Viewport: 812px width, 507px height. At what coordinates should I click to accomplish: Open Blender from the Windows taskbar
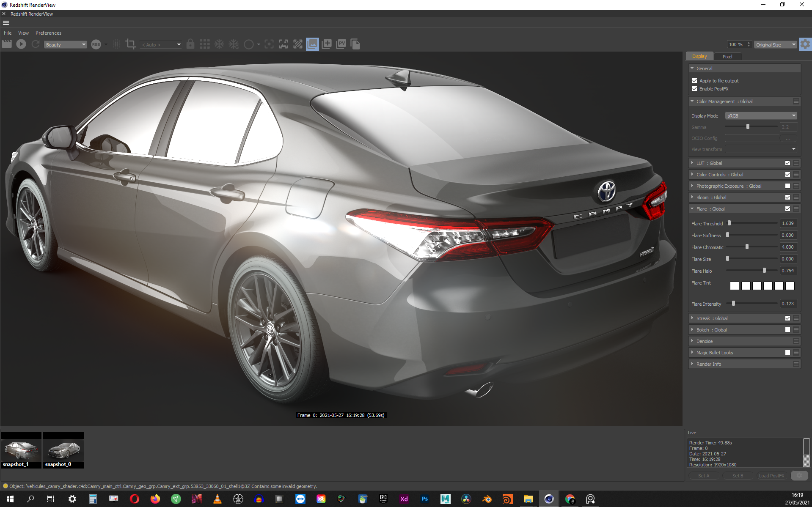pyautogui.click(x=487, y=499)
